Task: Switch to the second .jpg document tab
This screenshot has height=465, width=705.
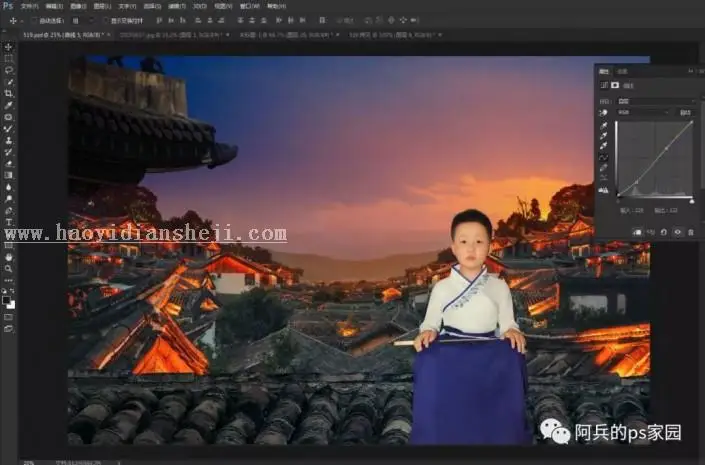Action: (174, 35)
